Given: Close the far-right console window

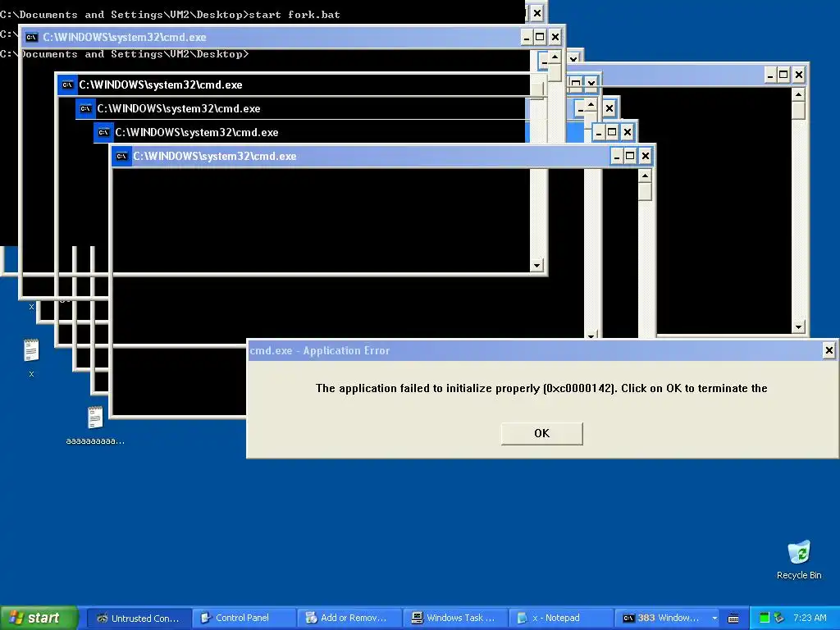Looking at the screenshot, I should click(x=799, y=75).
